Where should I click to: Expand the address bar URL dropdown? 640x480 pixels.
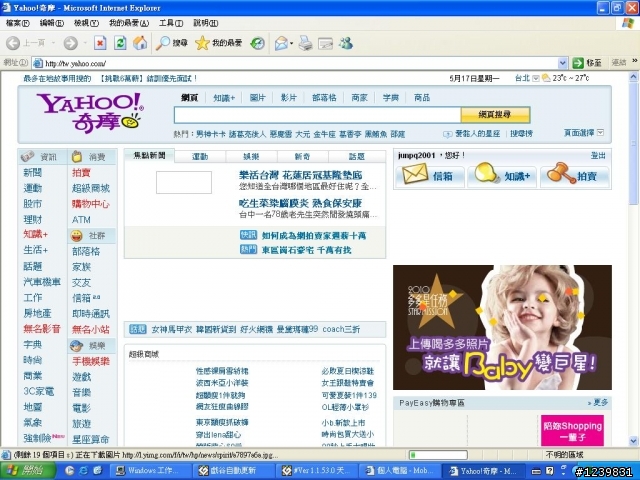pyautogui.click(x=562, y=63)
